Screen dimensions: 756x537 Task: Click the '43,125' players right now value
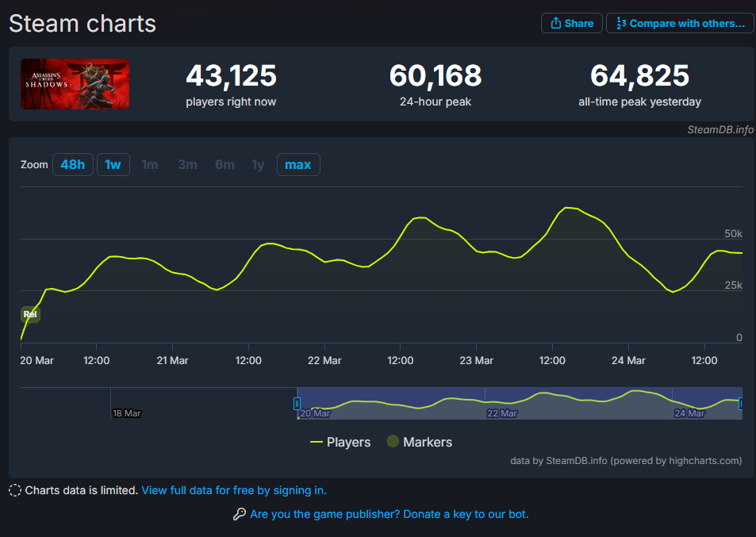pos(232,75)
